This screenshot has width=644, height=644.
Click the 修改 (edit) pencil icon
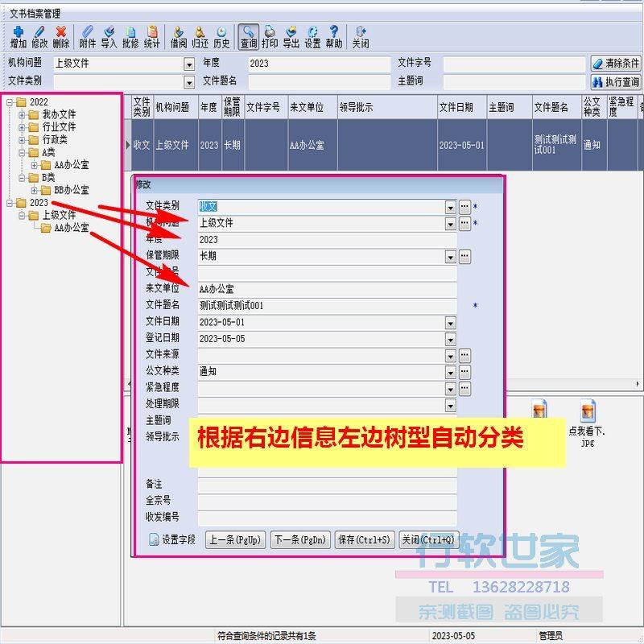39,37
